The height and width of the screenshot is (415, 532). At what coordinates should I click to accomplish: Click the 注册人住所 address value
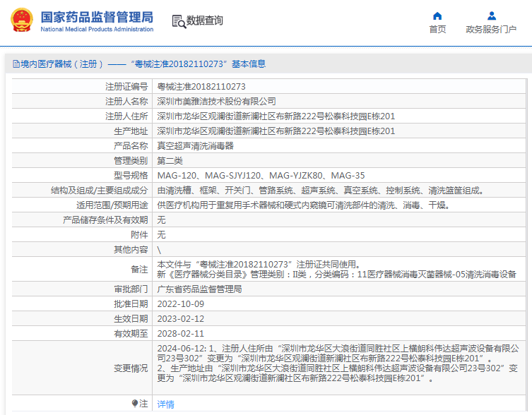[x=276, y=116]
